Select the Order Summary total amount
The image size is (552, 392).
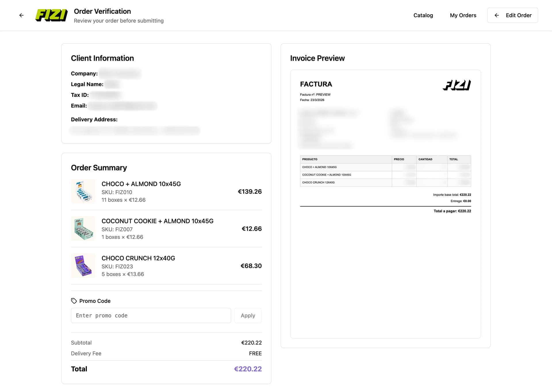[x=248, y=369]
